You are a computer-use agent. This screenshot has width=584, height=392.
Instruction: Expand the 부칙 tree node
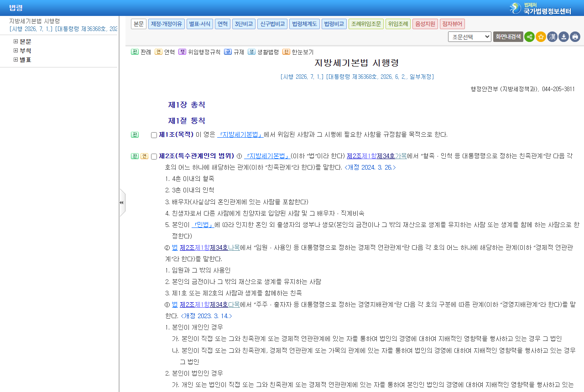pyautogui.click(x=16, y=51)
